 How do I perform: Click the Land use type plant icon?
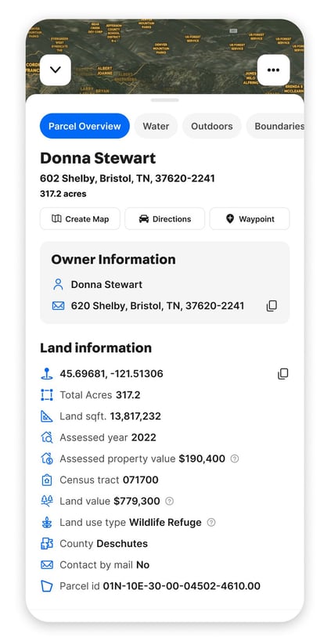pyautogui.click(x=47, y=523)
